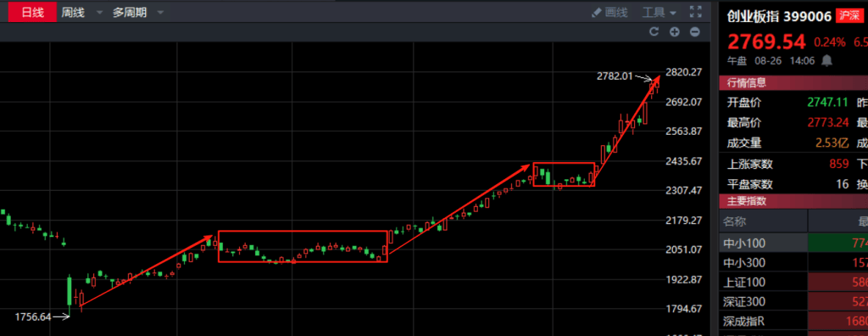Expand the dropdown arrow next to 周线

coord(99,12)
